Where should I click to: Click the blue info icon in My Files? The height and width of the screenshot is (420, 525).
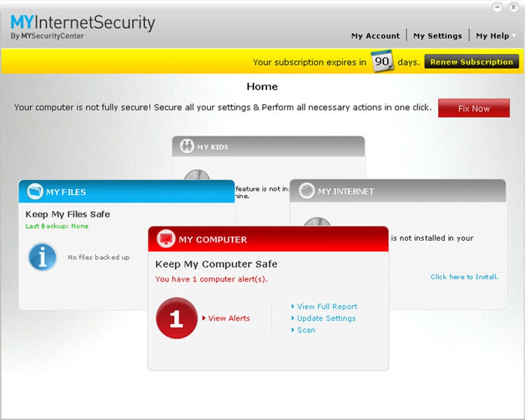(x=43, y=257)
